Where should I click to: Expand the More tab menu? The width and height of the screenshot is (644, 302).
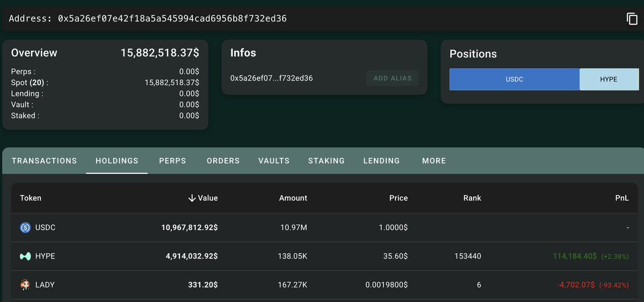coord(434,161)
